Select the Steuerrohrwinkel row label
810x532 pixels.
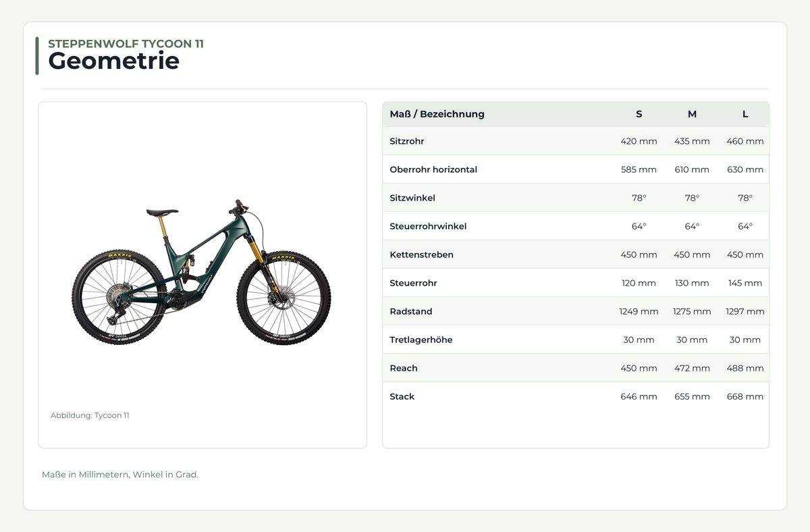pos(428,226)
